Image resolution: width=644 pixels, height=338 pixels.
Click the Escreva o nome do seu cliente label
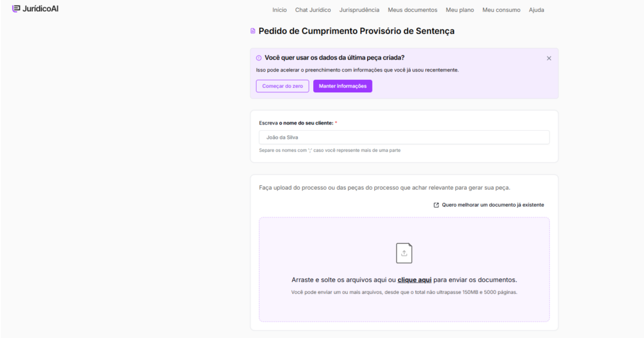pos(296,123)
